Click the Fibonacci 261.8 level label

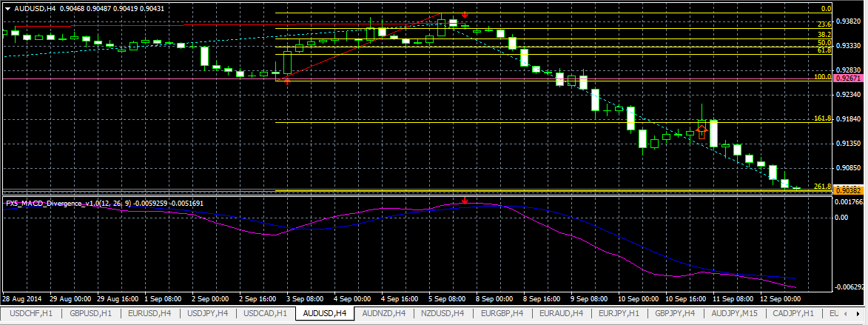823,187
